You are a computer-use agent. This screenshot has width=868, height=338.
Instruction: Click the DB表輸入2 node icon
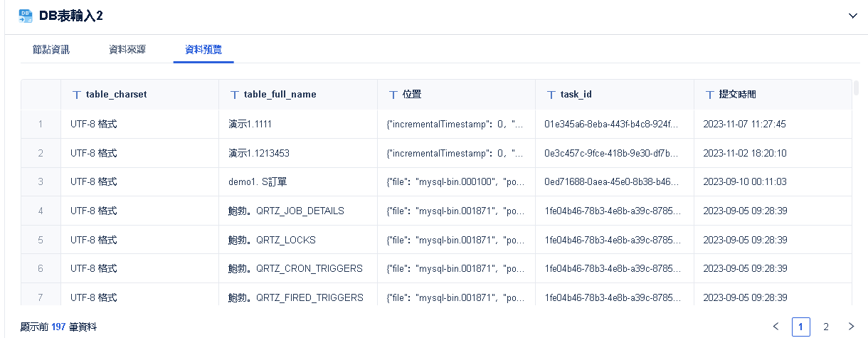click(x=25, y=16)
